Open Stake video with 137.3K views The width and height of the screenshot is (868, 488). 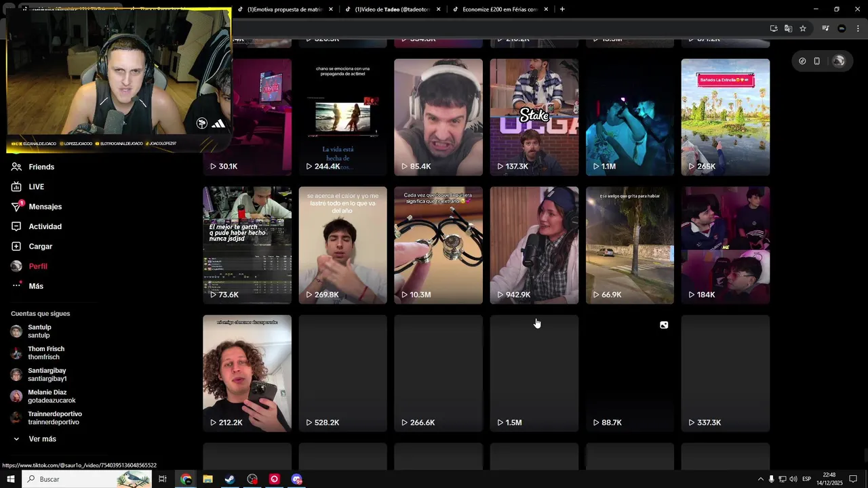click(x=534, y=117)
